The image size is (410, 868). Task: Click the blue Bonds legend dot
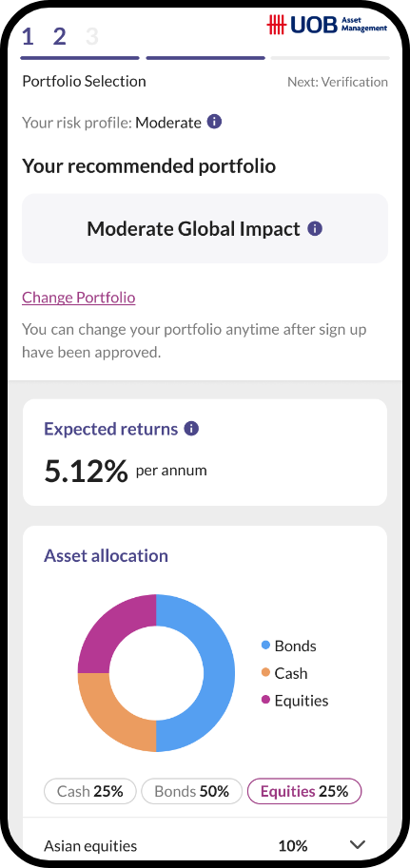[x=265, y=646]
